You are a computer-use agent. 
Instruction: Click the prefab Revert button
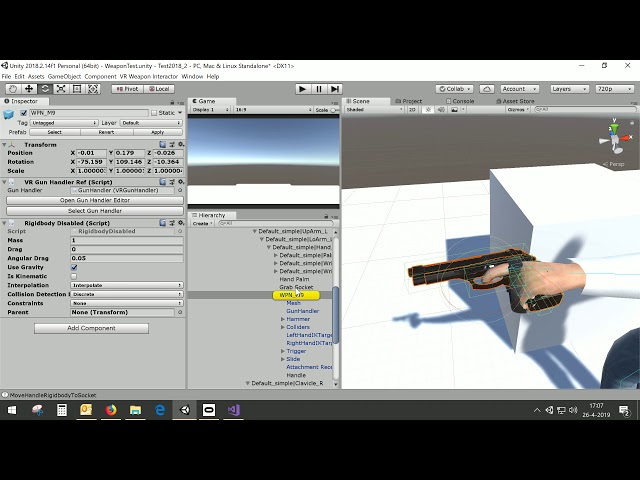106,132
